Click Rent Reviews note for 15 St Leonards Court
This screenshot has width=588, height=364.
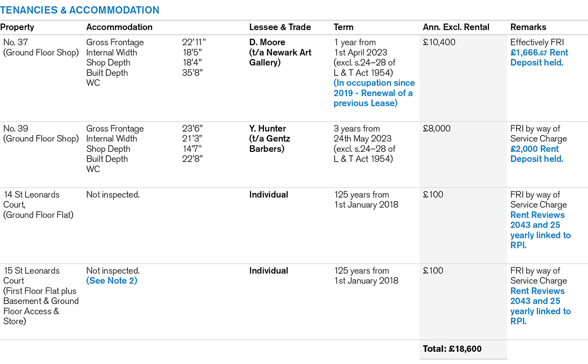(x=540, y=306)
